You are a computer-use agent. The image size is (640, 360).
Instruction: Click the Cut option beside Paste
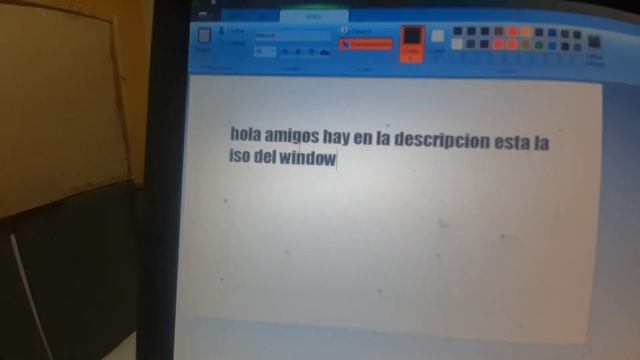[x=232, y=31]
